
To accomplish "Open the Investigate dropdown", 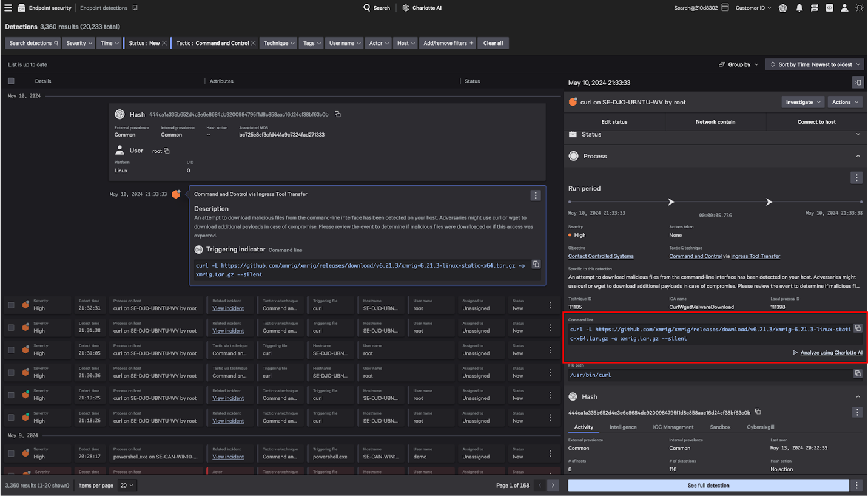I will click(x=803, y=102).
